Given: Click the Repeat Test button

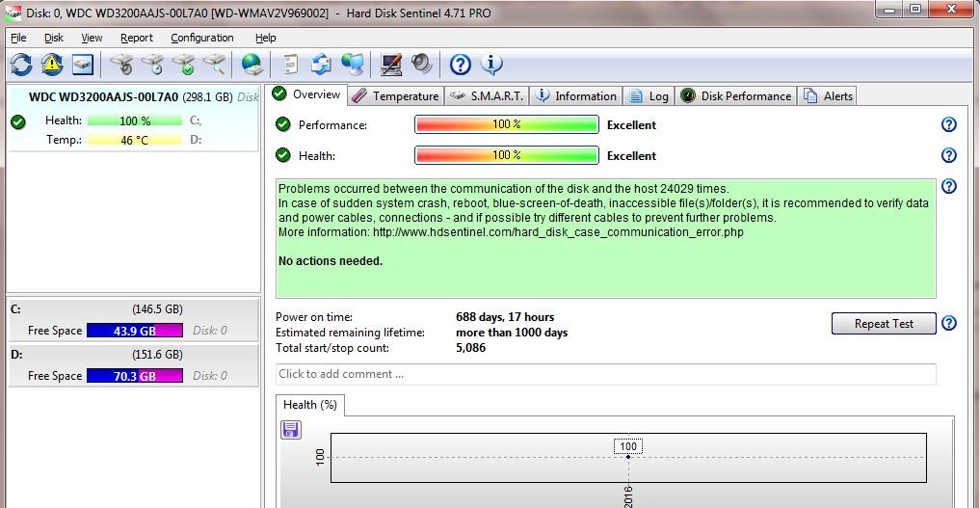Looking at the screenshot, I should [884, 324].
